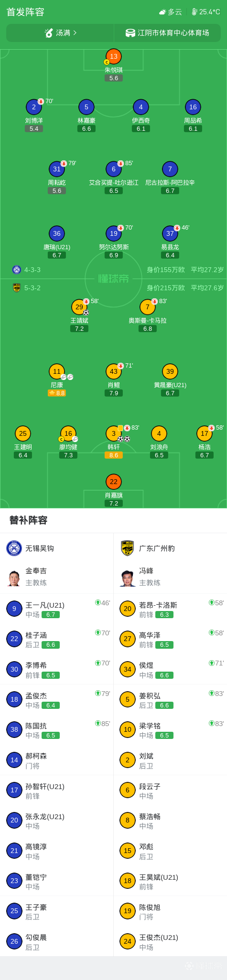Select 王靖斌 number 29 player icon
Image resolution: width=227 pixels, height=980 pixels.
[x=79, y=307]
